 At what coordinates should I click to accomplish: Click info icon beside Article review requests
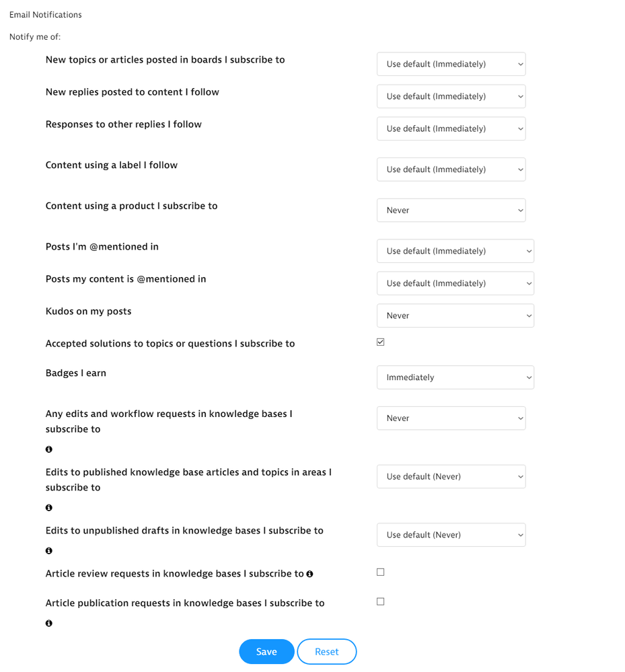click(310, 574)
